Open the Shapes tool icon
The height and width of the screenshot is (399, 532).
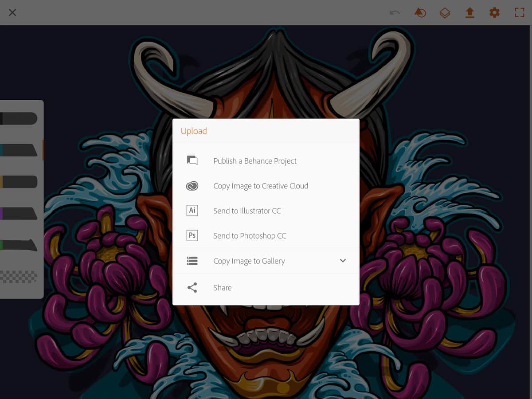[x=420, y=13]
